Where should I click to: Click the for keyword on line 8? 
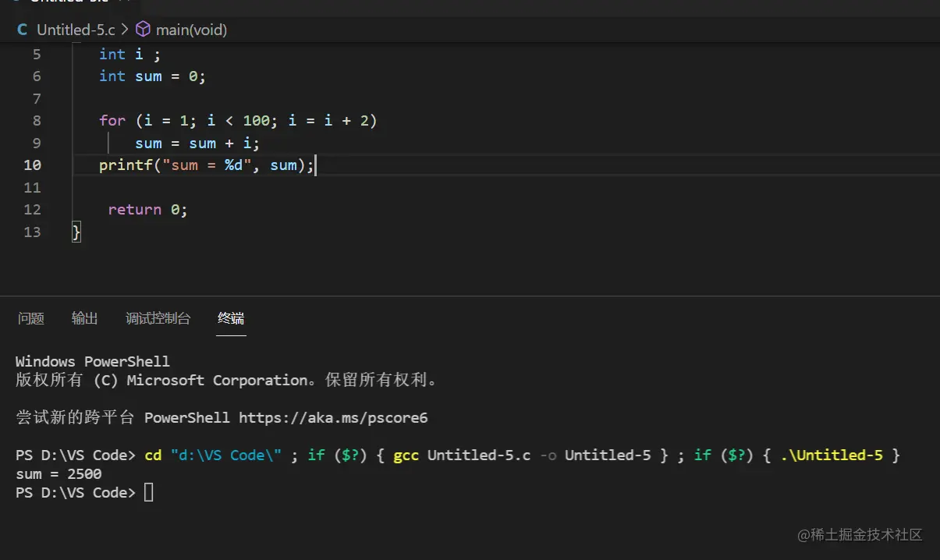pyautogui.click(x=112, y=120)
